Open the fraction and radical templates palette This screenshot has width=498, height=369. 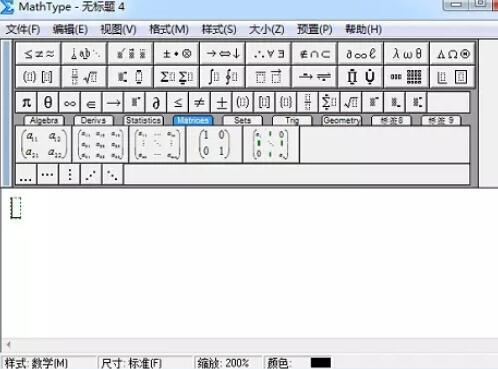pos(84,77)
